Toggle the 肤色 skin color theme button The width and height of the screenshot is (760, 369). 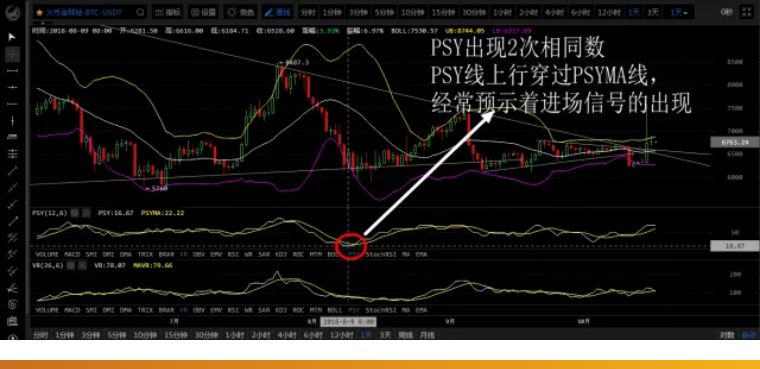pyautogui.click(x=240, y=13)
